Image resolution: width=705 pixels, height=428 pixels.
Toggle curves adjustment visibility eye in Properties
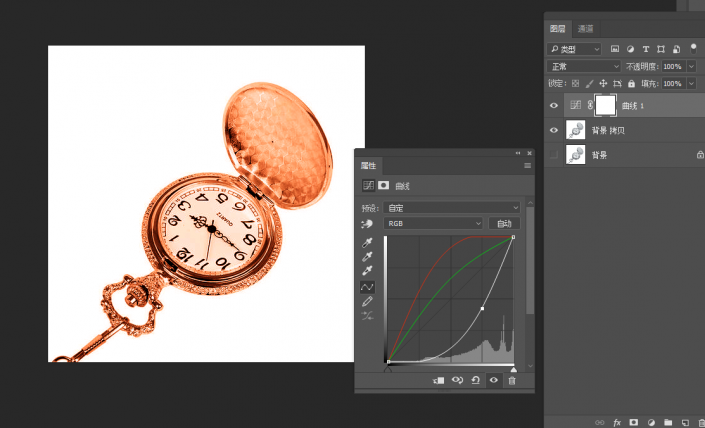pos(494,380)
